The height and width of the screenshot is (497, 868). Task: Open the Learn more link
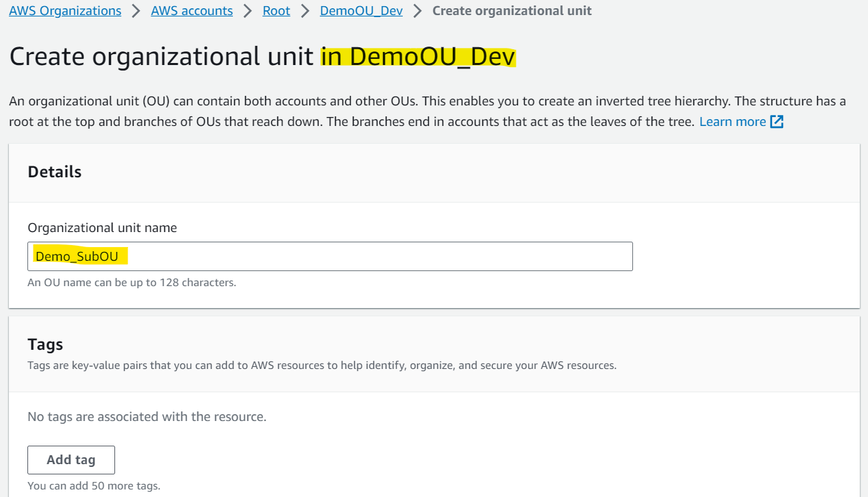point(732,122)
